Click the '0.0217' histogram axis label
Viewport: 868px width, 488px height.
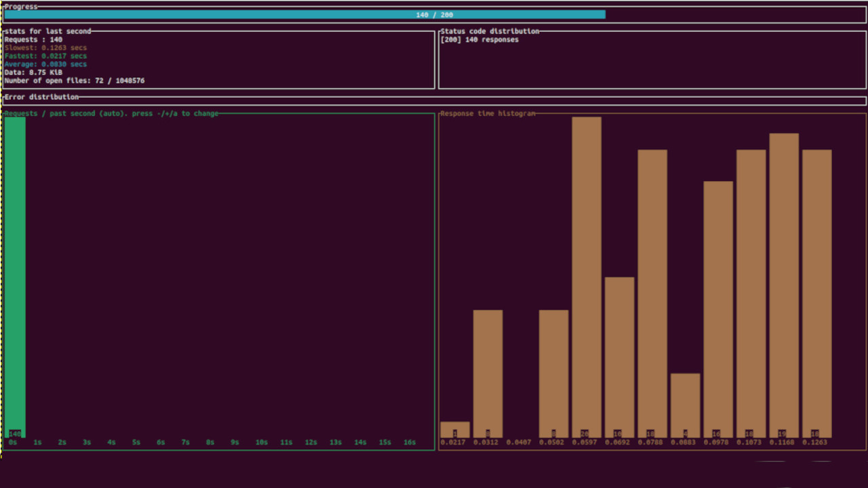click(x=453, y=442)
